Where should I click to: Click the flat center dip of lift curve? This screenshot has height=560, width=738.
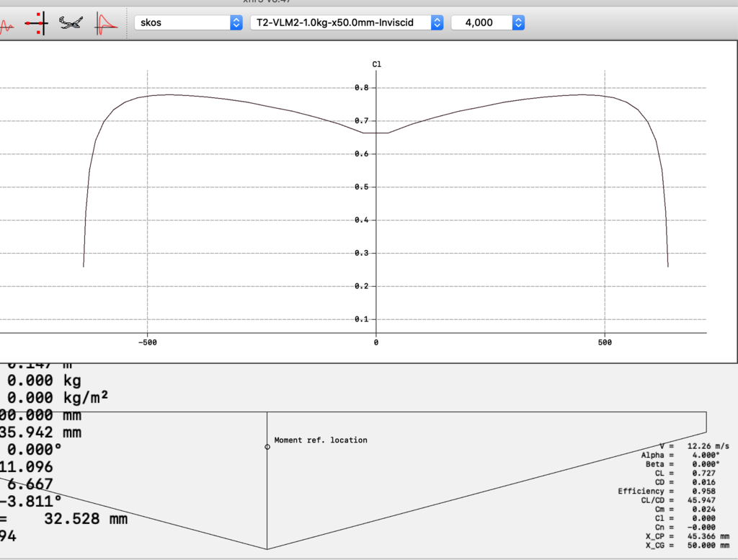point(375,133)
